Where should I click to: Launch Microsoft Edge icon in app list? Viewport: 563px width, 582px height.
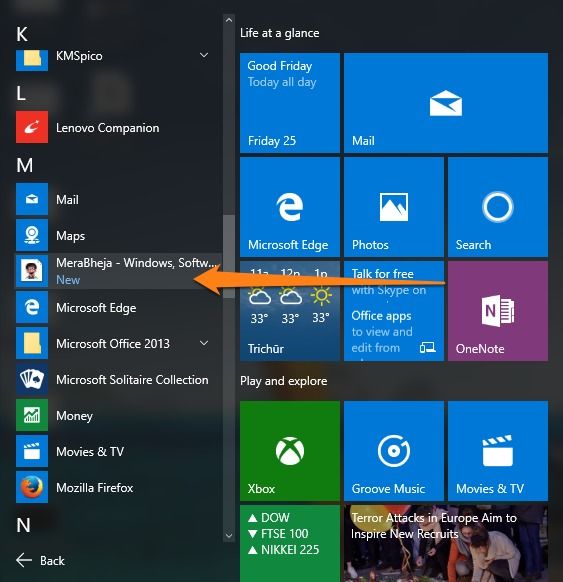click(32, 307)
